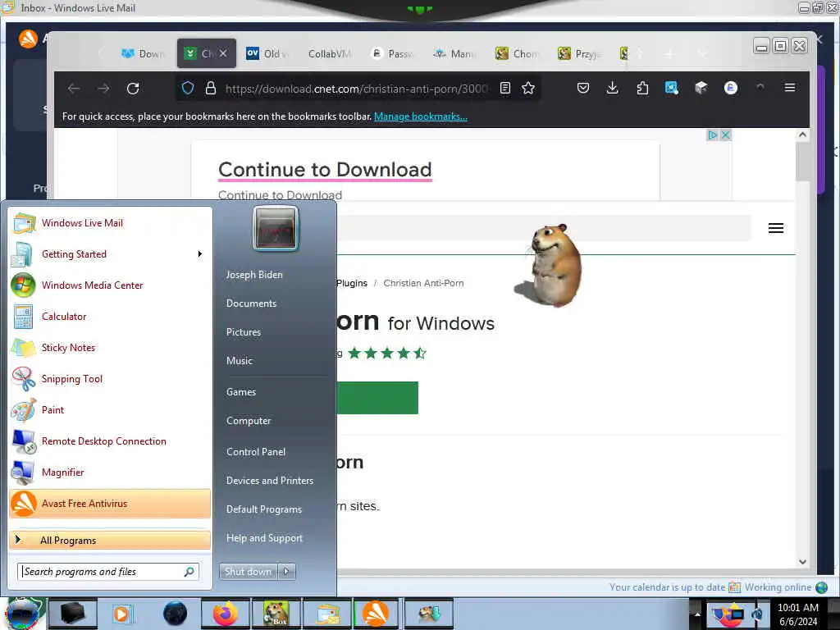The height and width of the screenshot is (630, 840).
Task: Open the shut down options arrow
Action: pyautogui.click(x=286, y=572)
